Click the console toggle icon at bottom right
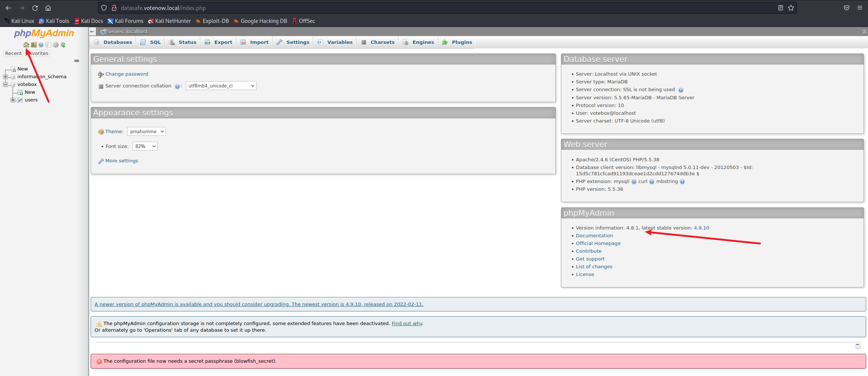Screen dimensions: 868x376 (x=858, y=346)
